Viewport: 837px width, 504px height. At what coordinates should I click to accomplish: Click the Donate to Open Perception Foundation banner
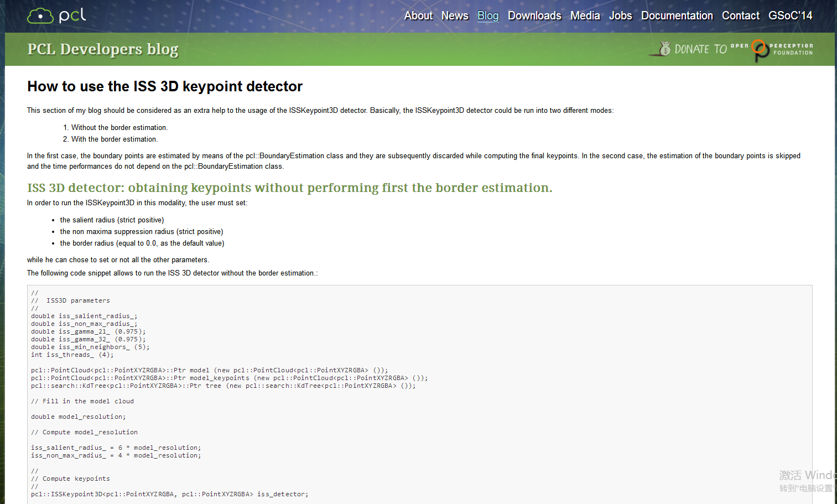coord(731,50)
